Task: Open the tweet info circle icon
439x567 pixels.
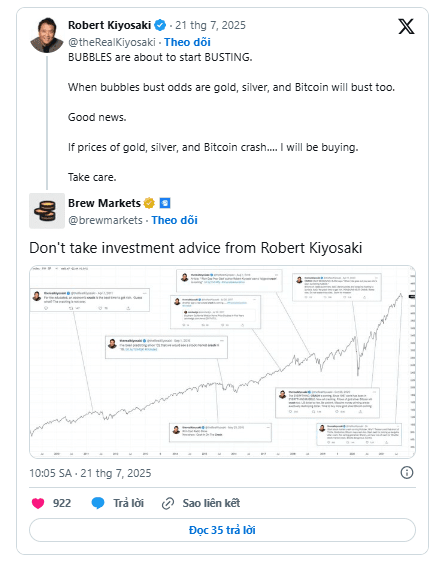Action: point(407,473)
